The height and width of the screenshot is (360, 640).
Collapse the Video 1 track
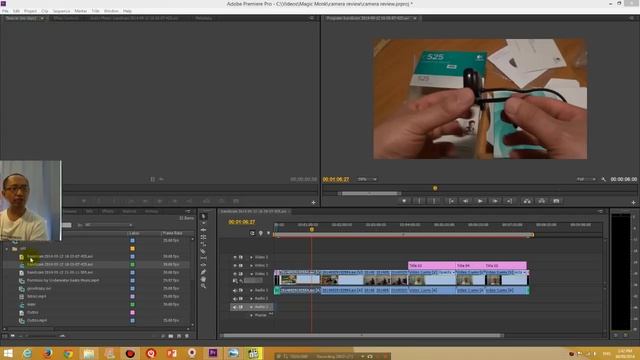[x=251, y=273]
